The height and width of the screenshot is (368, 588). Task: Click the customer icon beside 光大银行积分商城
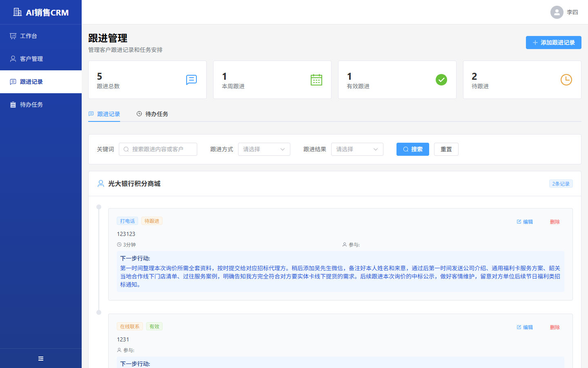(x=101, y=184)
